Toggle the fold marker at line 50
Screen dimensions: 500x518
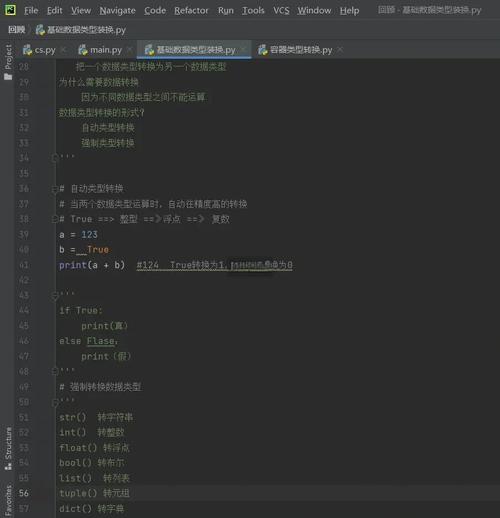[x=55, y=402]
